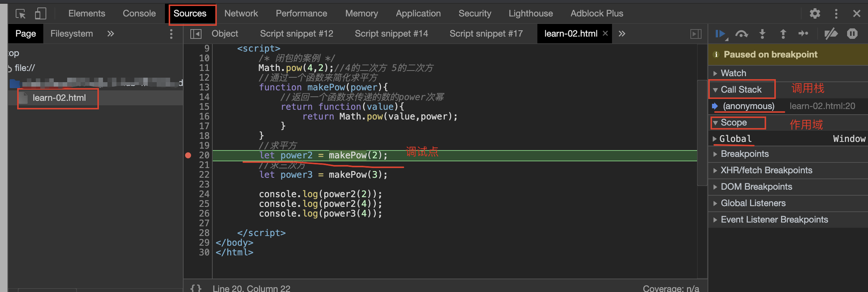The width and height of the screenshot is (868, 292).
Task: Open the Performance tab
Action: coord(302,13)
